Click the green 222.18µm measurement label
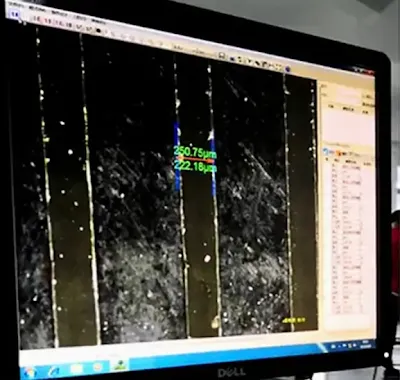 [195, 166]
